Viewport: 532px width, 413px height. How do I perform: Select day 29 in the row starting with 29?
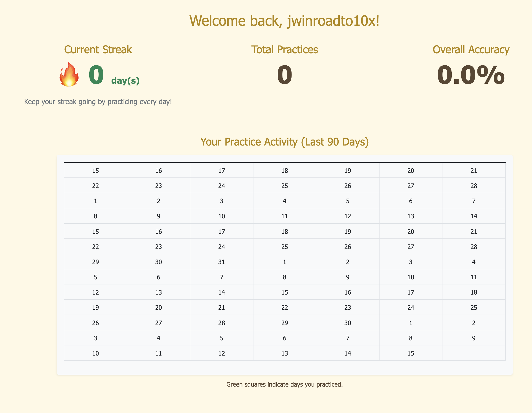[95, 262]
